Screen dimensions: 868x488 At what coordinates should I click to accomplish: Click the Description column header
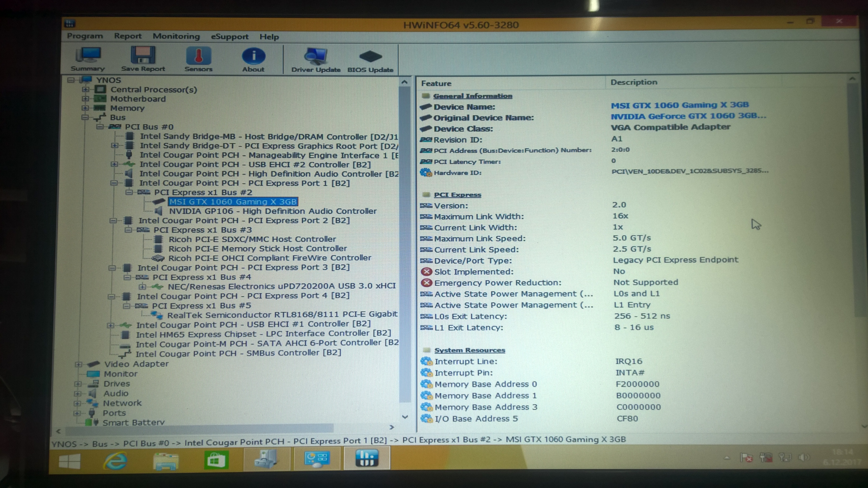[634, 82]
